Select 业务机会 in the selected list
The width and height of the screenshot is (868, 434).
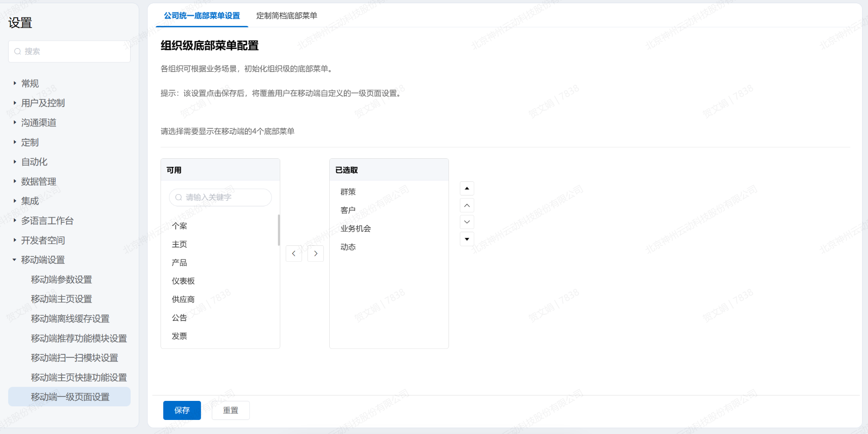pyautogui.click(x=356, y=229)
